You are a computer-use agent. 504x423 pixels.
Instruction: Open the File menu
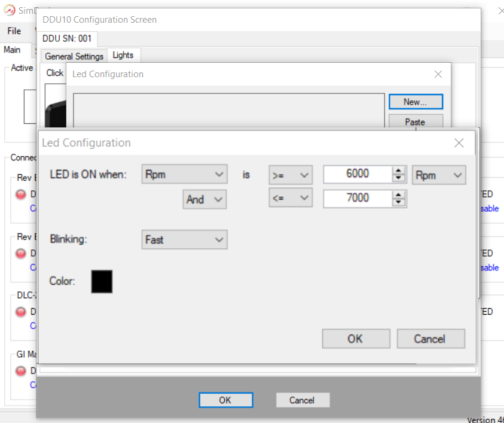tap(14, 31)
